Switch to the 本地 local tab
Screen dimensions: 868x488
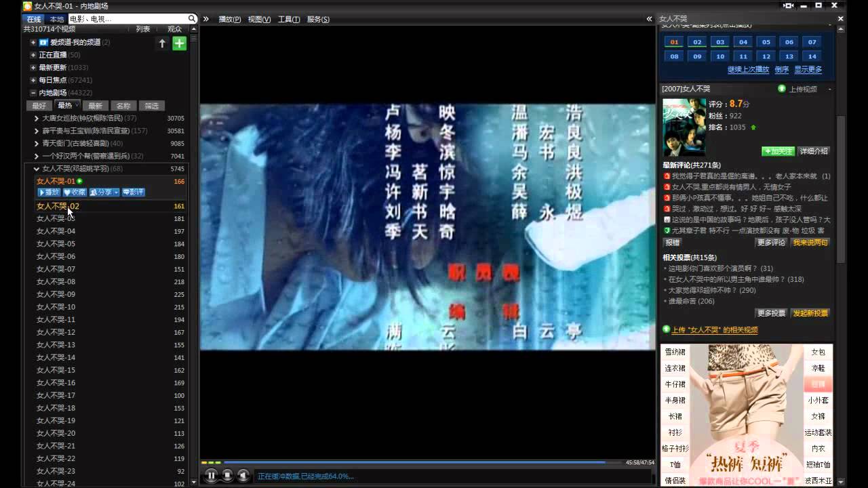[x=56, y=19]
